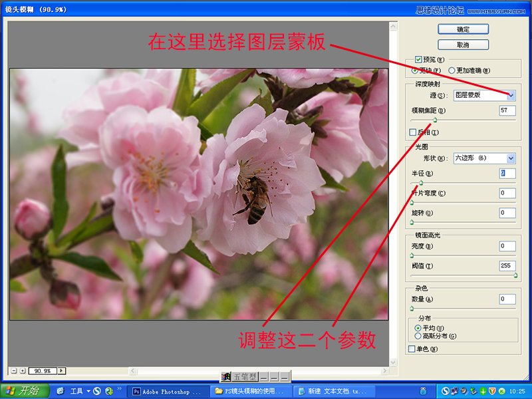
Task: Click the orange shield tray icon
Action: point(492,391)
